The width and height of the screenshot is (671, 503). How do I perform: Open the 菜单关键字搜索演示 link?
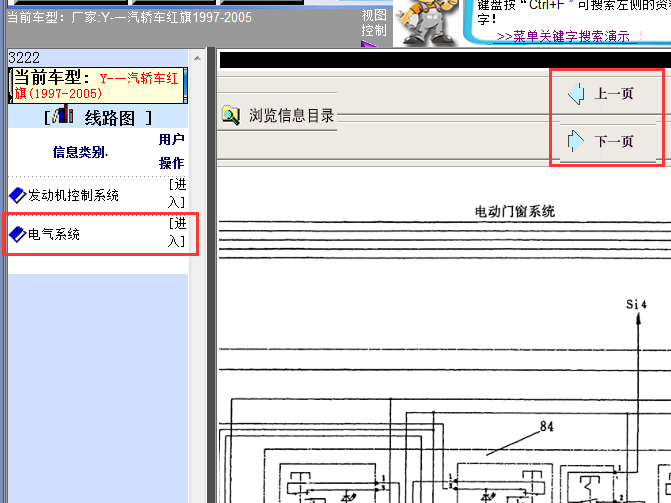pos(563,36)
